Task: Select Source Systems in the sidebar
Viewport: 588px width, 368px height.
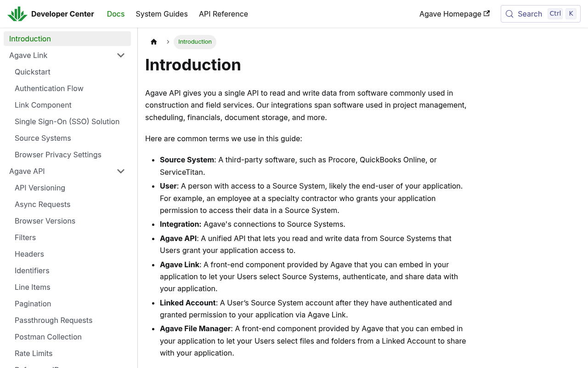Action: click(x=70, y=138)
